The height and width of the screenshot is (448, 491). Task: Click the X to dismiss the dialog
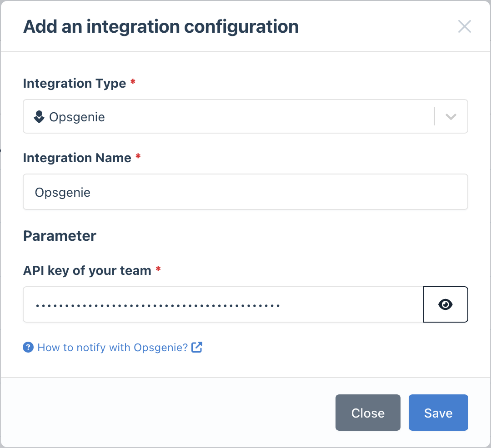[x=465, y=26]
